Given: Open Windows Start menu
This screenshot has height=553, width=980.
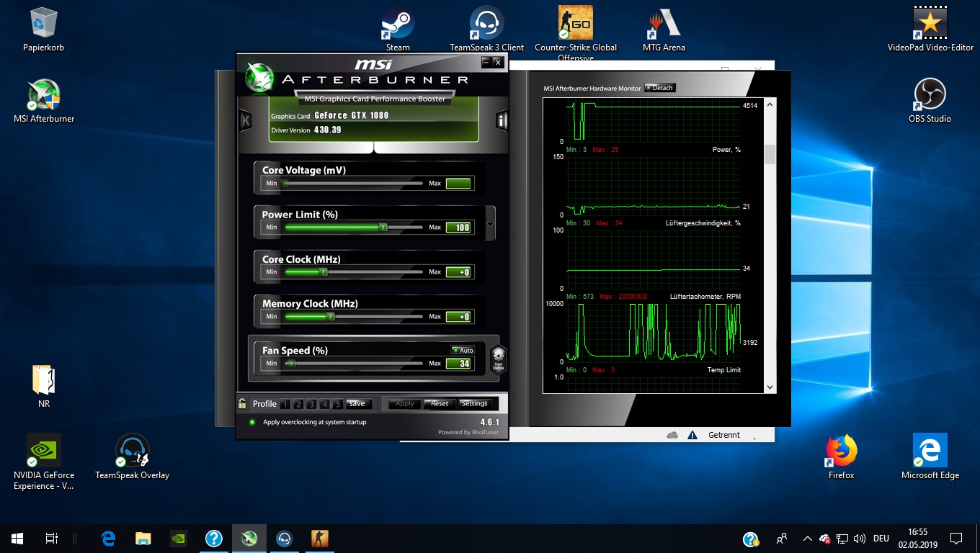Looking at the screenshot, I should 17,538.
